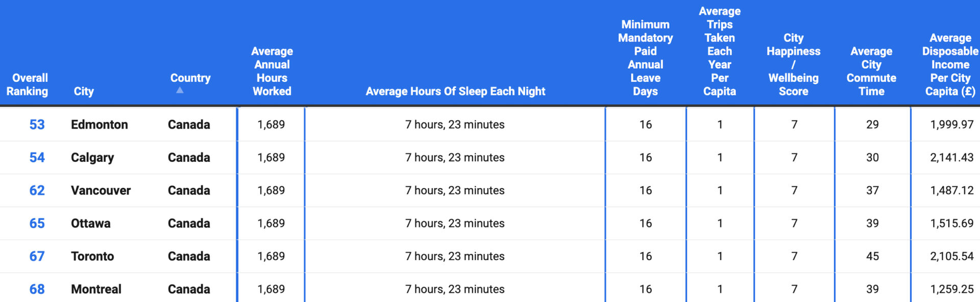Viewport: 980px width, 302px height.
Task: Click ranking number 62 for Vancouver
Action: coord(37,190)
